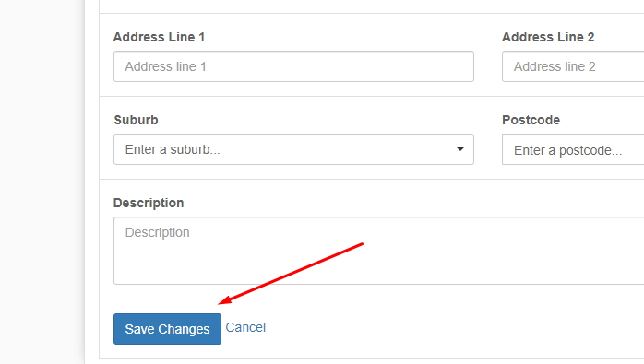Click the grey page margin left of the form
This screenshot has height=364, width=644.
click(x=42, y=182)
